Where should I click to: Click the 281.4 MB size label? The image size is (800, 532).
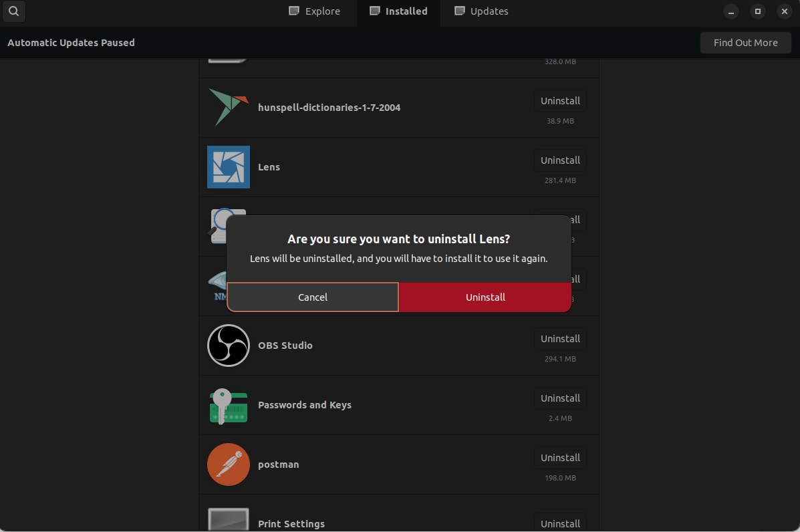pos(560,180)
